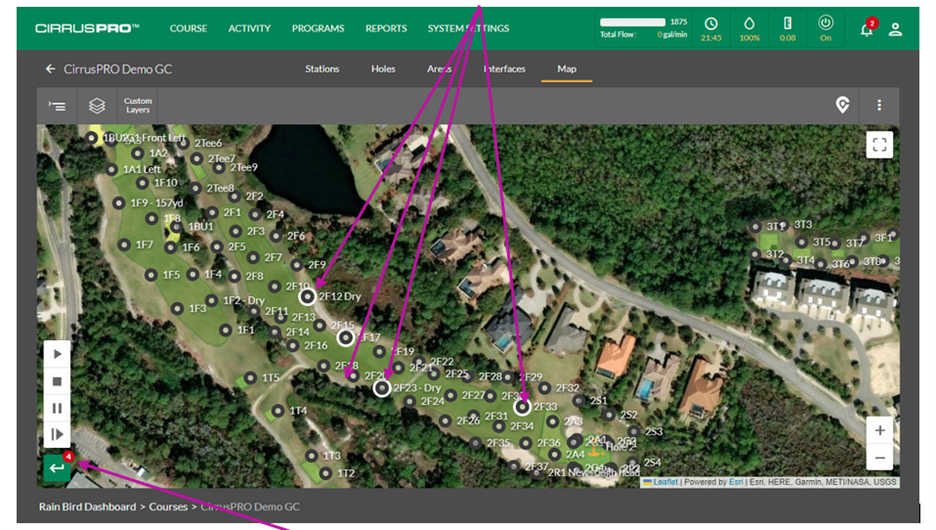Open the map layers icon

[x=97, y=106]
